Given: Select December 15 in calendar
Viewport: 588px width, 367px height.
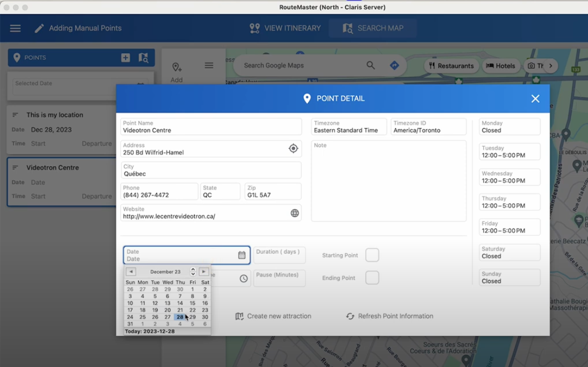Looking at the screenshot, I should pyautogui.click(x=192, y=303).
